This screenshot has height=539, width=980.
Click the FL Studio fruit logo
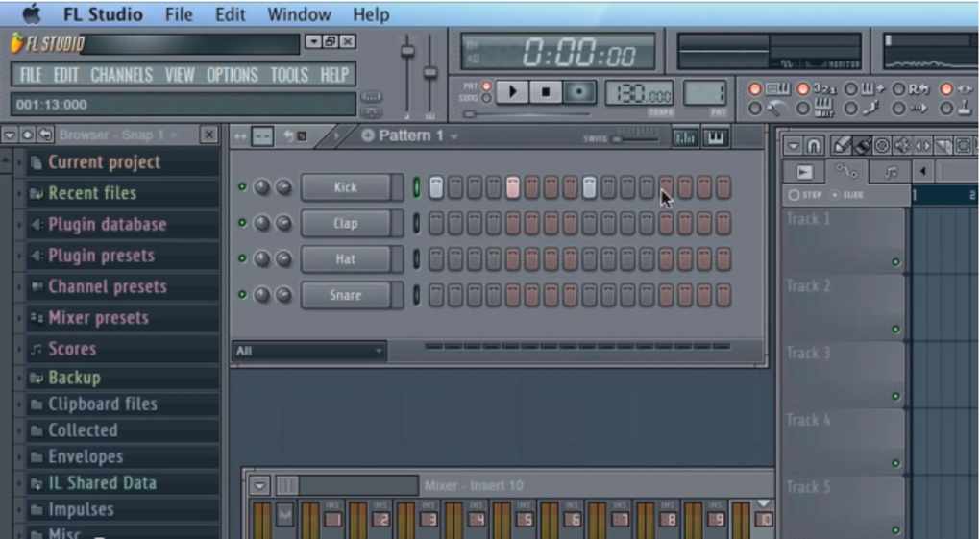(x=17, y=42)
